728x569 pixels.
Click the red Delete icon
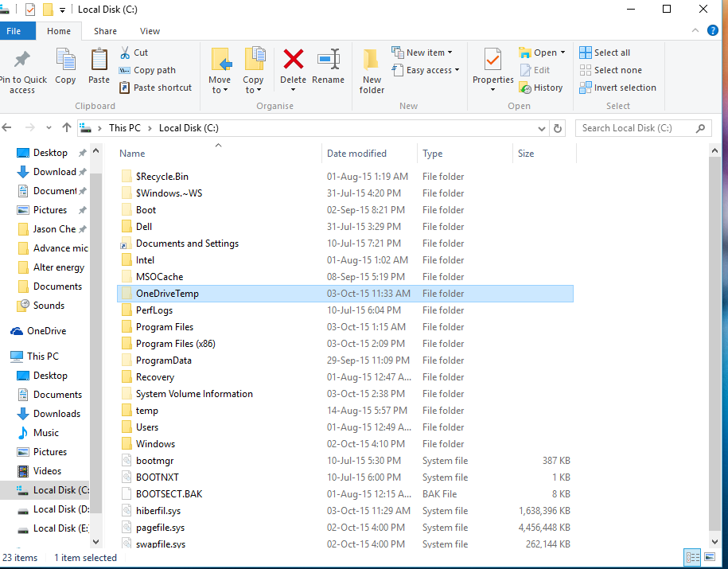coord(294,60)
